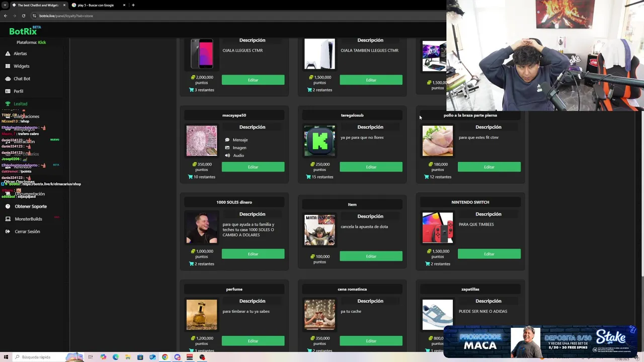Open File Explorer from the taskbar
The image size is (644, 362).
coord(128,357)
